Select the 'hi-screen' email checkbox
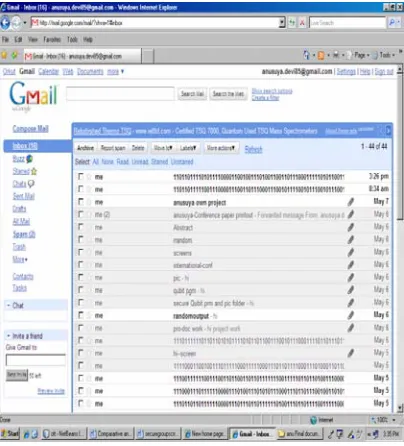This screenshot has height=446, width=404. tap(81, 353)
